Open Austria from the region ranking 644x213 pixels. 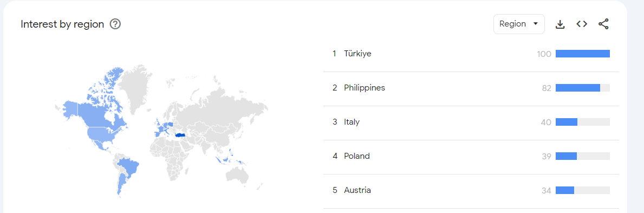click(471, 190)
